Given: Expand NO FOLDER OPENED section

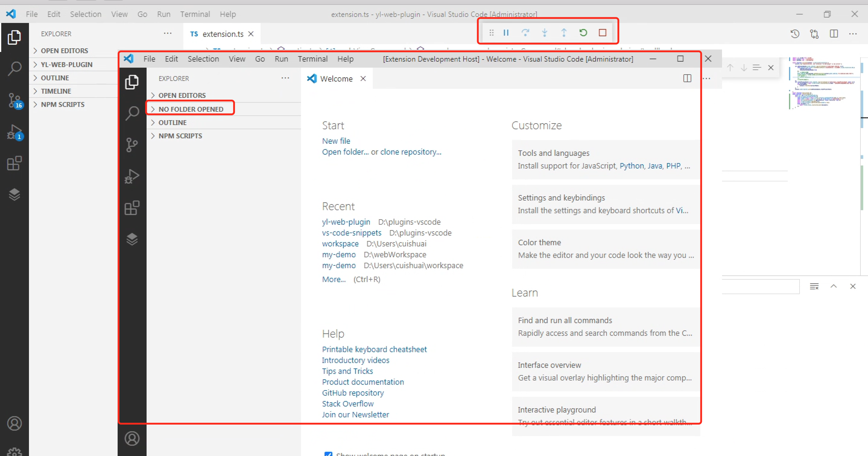Looking at the screenshot, I should (x=190, y=109).
